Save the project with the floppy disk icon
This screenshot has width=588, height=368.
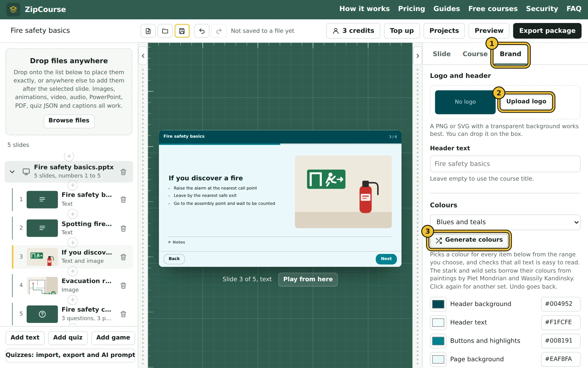click(182, 31)
